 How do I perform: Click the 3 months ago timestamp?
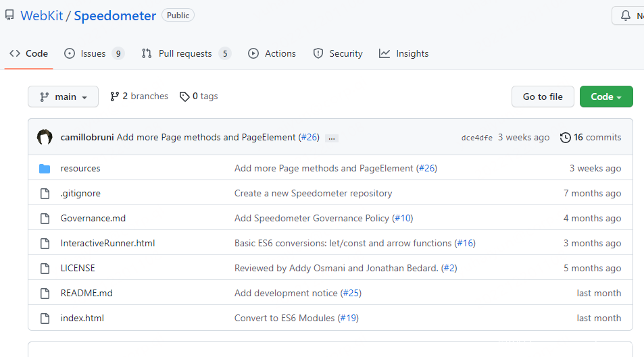point(592,244)
